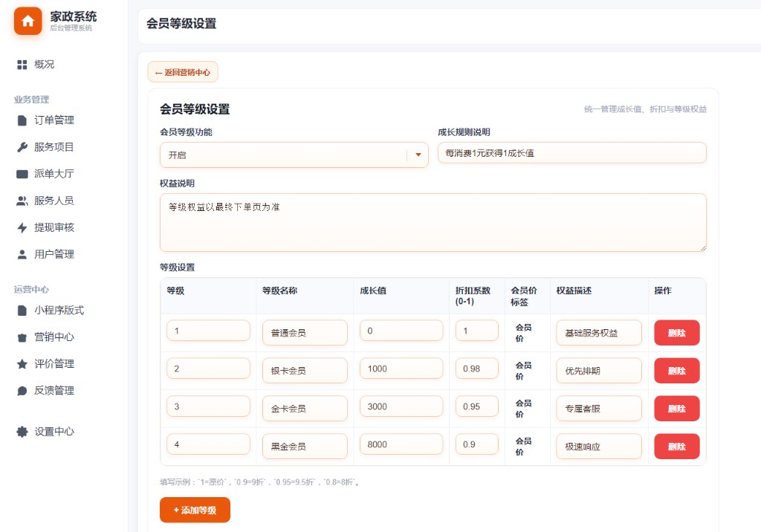Click the 金卡会员 name field
Image resolution: width=761 pixels, height=532 pixels.
[x=305, y=409]
